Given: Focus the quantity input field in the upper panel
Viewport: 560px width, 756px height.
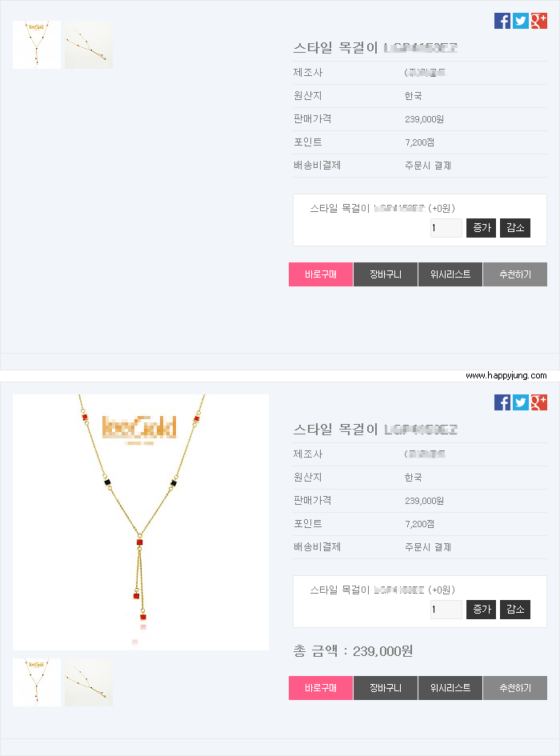Looking at the screenshot, I should click(446, 227).
